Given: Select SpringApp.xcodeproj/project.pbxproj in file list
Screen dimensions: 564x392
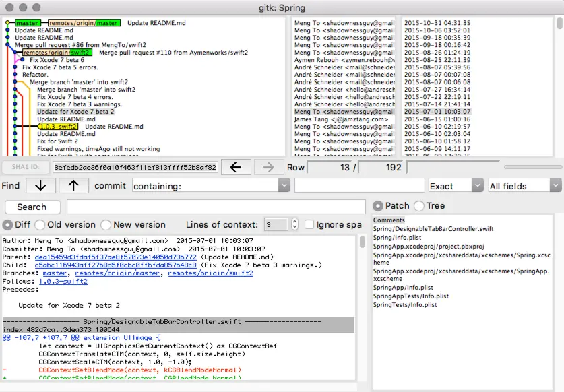Looking at the screenshot, I should point(429,247).
